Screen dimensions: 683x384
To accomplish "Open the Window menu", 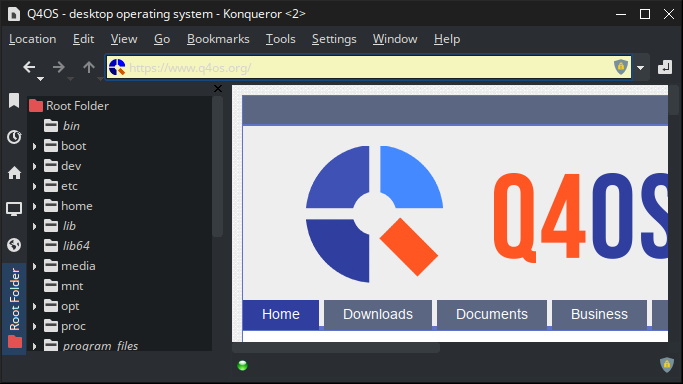I will pos(395,39).
